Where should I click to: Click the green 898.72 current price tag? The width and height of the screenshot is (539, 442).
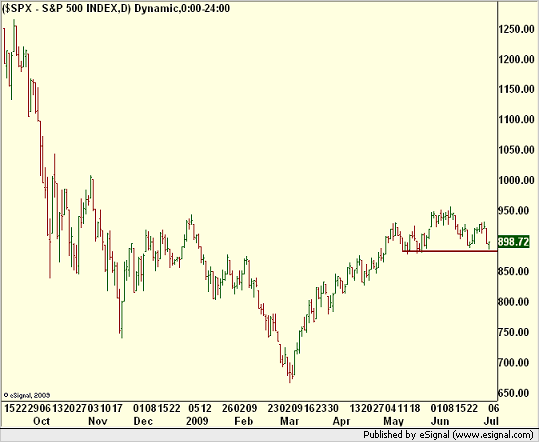click(514, 242)
